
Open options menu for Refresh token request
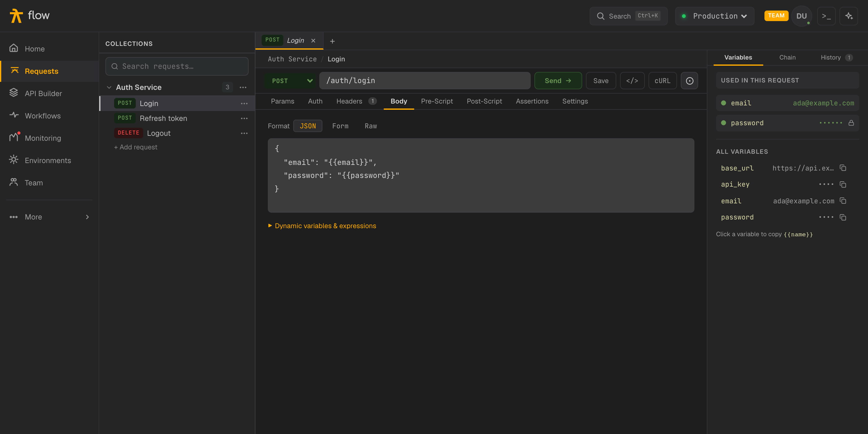[x=244, y=118]
